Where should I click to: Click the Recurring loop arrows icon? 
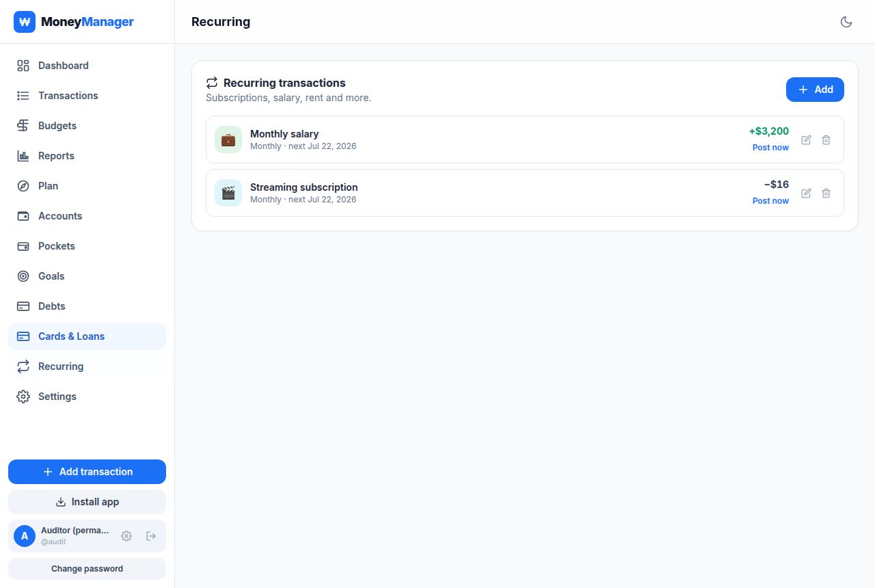point(23,366)
